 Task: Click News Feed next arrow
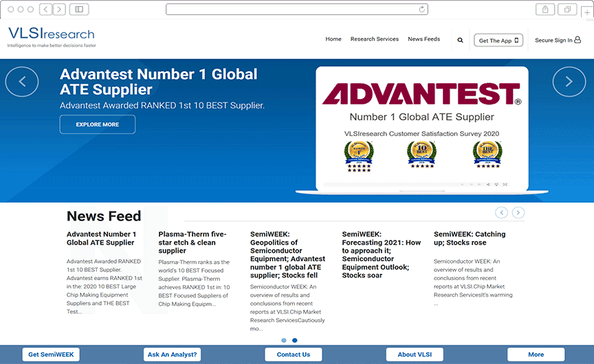click(x=518, y=213)
